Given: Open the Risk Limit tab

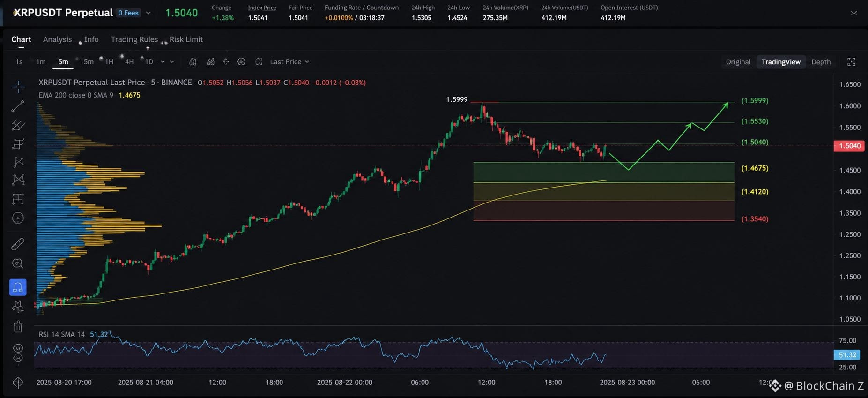Looking at the screenshot, I should [x=186, y=39].
